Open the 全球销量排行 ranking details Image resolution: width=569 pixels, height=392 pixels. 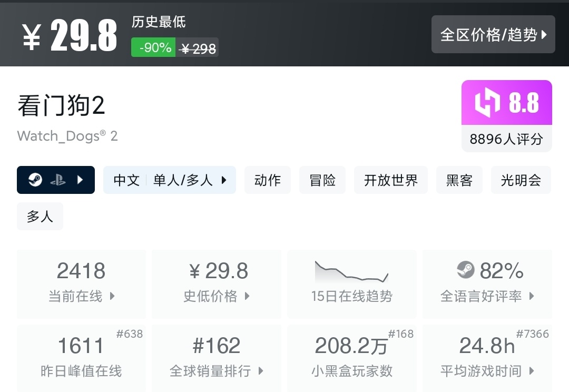(216, 370)
